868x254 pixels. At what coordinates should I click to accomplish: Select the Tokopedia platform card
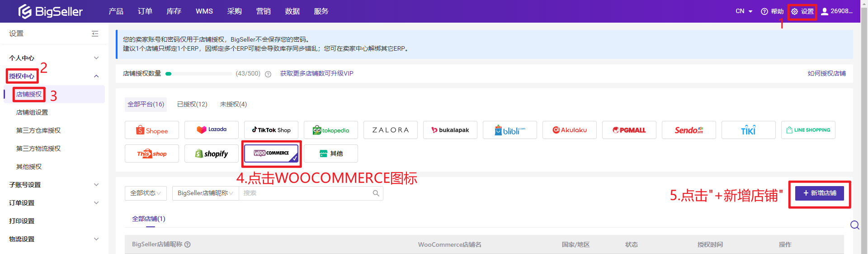[x=331, y=130]
